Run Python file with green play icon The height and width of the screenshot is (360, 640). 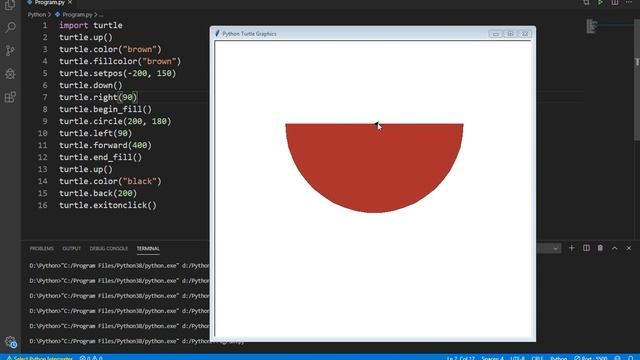[x=600, y=3]
